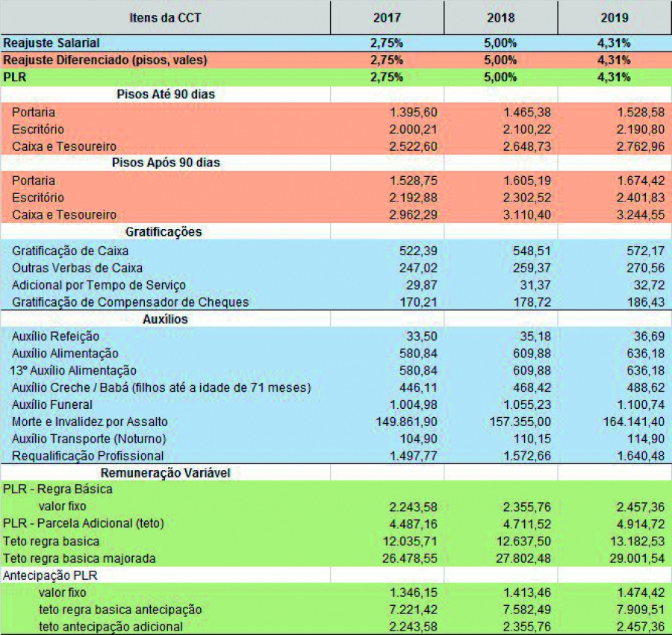
Task: Select the 2017 column header
Action: (x=387, y=18)
